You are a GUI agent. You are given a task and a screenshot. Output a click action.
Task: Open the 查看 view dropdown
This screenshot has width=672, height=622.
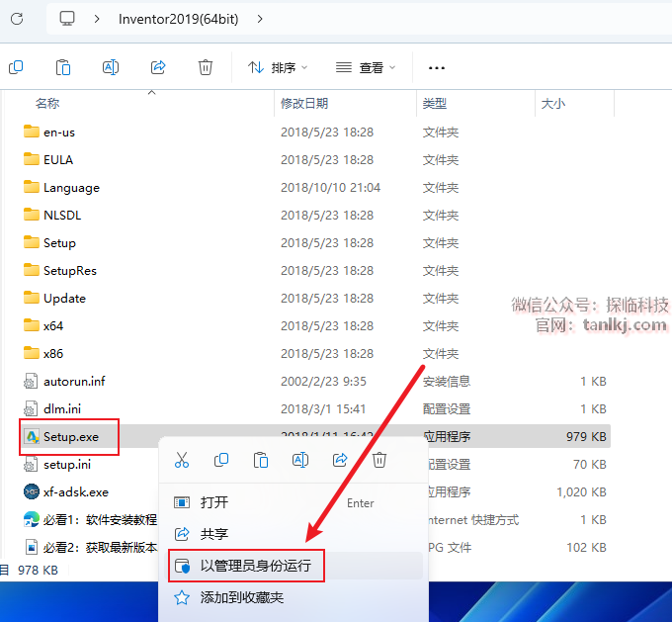click(x=366, y=67)
